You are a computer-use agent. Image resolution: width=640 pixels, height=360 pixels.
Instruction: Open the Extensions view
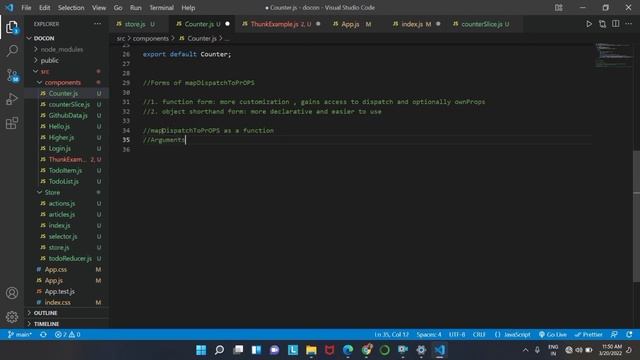pos(12,123)
